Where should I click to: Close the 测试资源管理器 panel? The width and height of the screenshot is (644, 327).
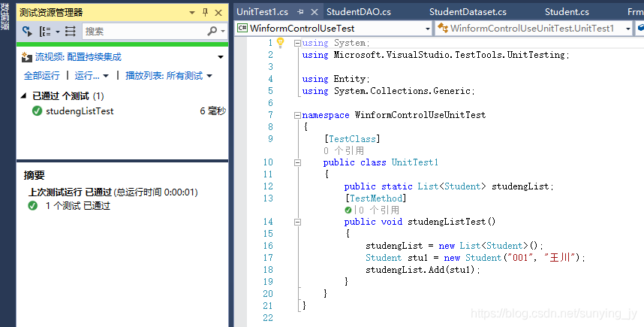[218, 13]
